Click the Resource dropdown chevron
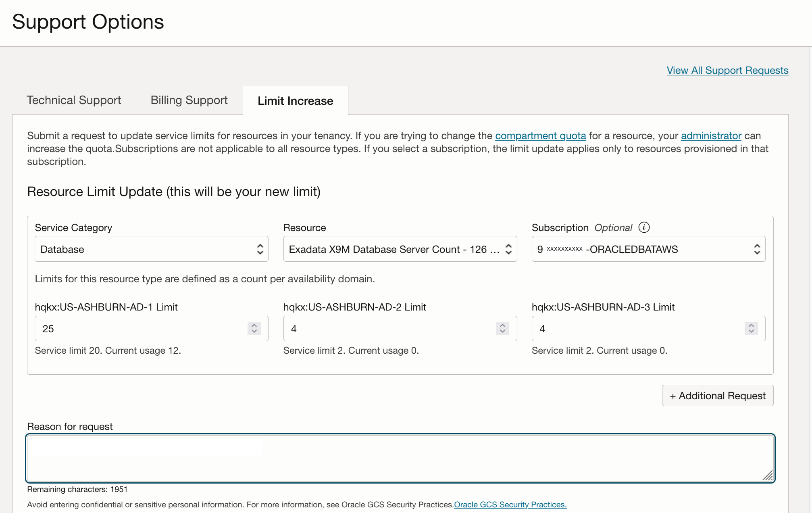This screenshot has width=812, height=513. [x=509, y=249]
